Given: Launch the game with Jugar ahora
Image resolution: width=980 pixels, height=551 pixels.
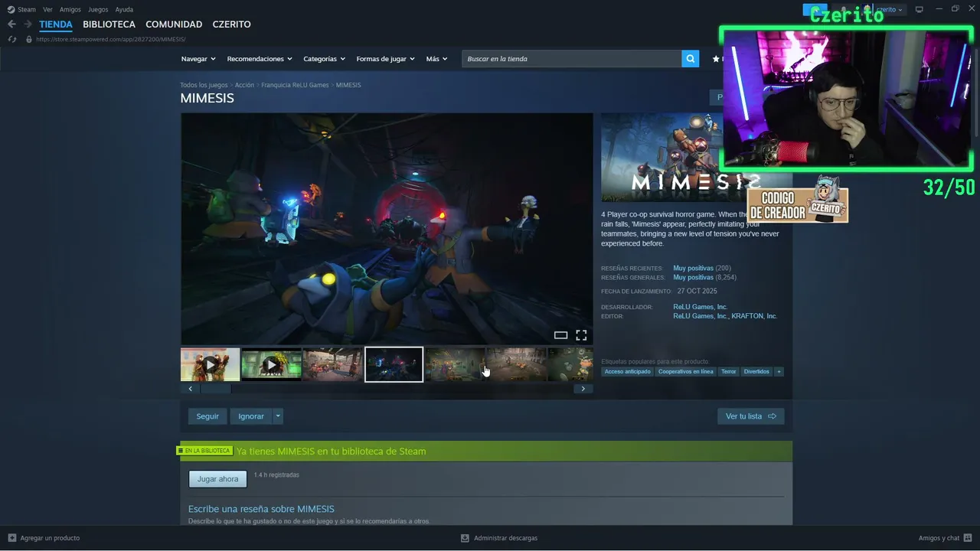Looking at the screenshot, I should (218, 479).
